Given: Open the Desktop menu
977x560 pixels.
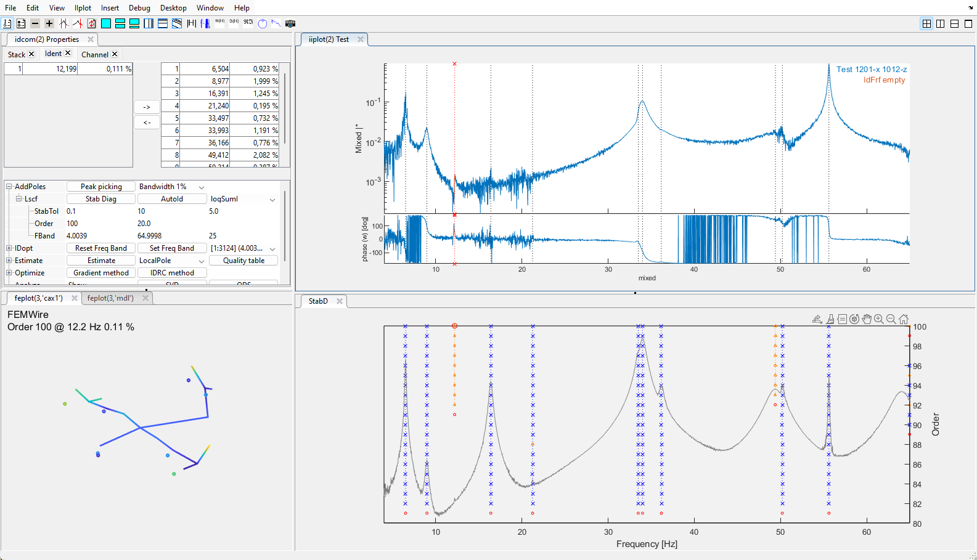Looking at the screenshot, I should point(173,8).
